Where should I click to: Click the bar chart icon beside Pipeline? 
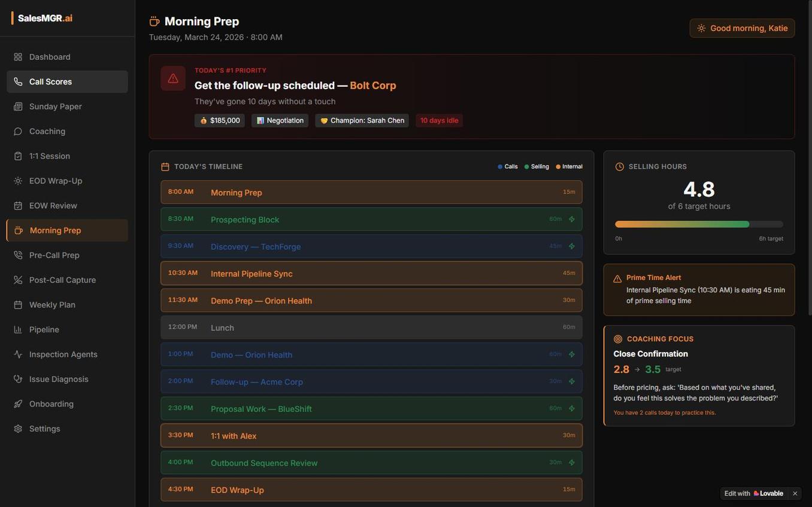pyautogui.click(x=18, y=330)
